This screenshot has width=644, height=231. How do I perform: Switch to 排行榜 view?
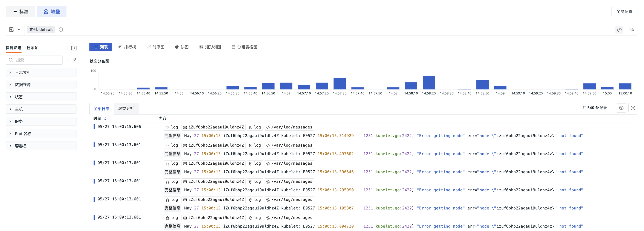coord(127,47)
